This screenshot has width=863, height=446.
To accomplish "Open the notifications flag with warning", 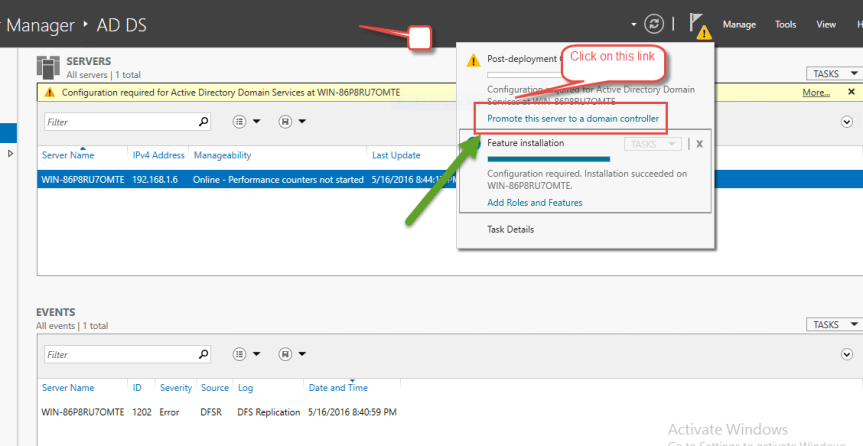I will 701,25.
